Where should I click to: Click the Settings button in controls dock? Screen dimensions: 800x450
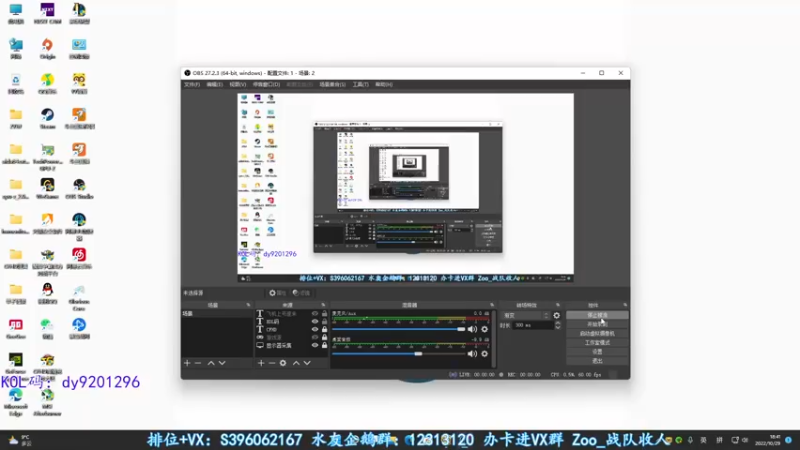point(597,352)
